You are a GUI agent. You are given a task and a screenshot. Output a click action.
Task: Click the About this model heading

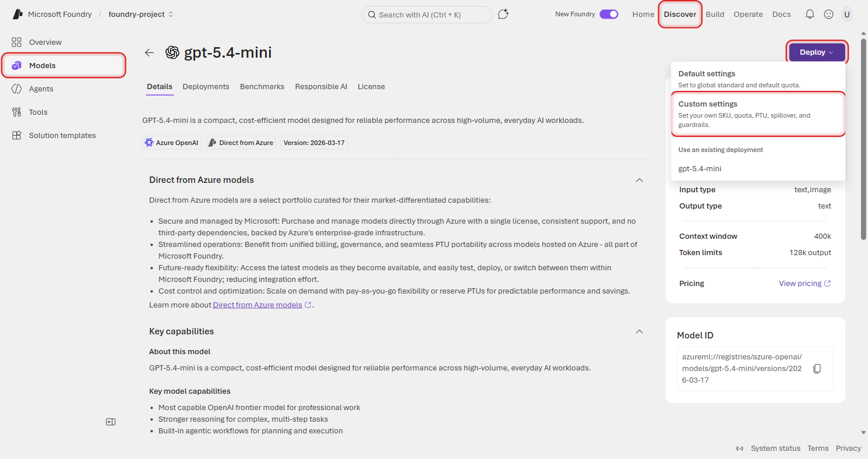[x=180, y=352]
